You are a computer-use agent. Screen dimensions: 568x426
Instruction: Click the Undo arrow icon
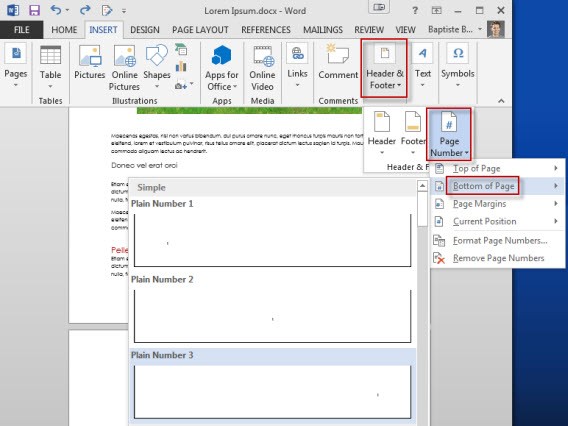[x=56, y=10]
